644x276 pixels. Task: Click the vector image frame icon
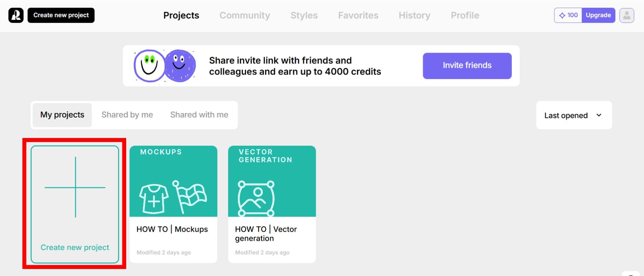pos(256,198)
